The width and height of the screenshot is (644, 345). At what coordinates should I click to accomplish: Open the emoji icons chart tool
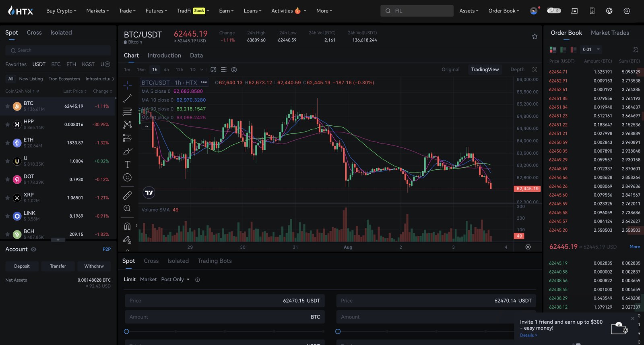[x=127, y=177]
